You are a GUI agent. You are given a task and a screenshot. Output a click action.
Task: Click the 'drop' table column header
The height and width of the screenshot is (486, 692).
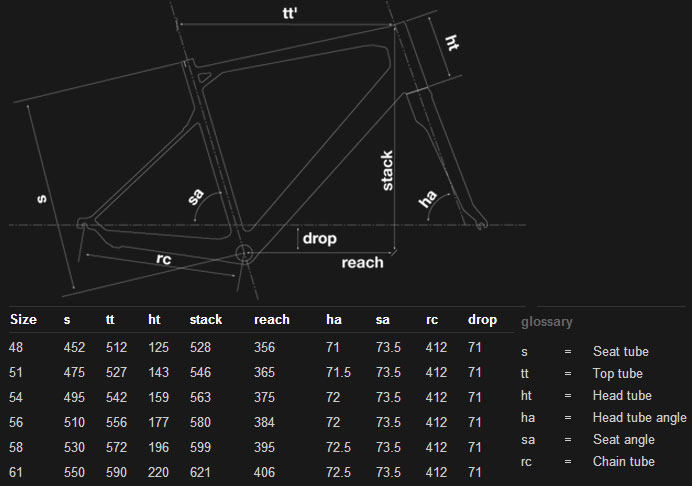(x=482, y=320)
